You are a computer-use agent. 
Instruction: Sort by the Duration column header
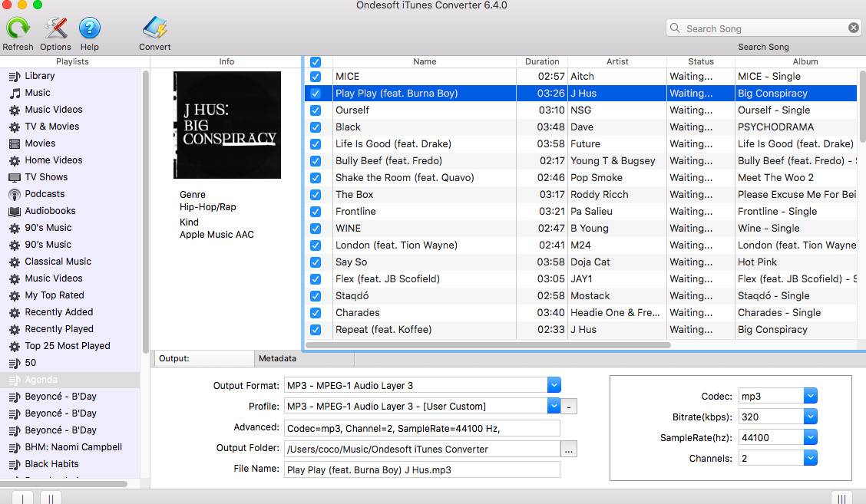point(542,61)
